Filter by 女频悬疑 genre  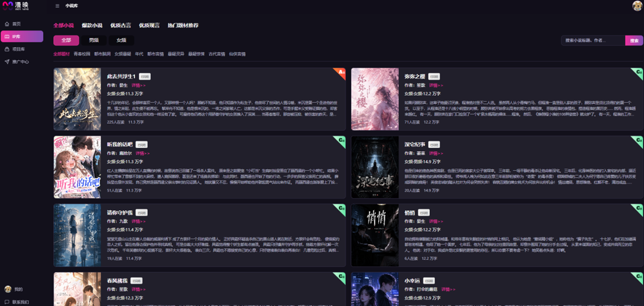click(123, 54)
